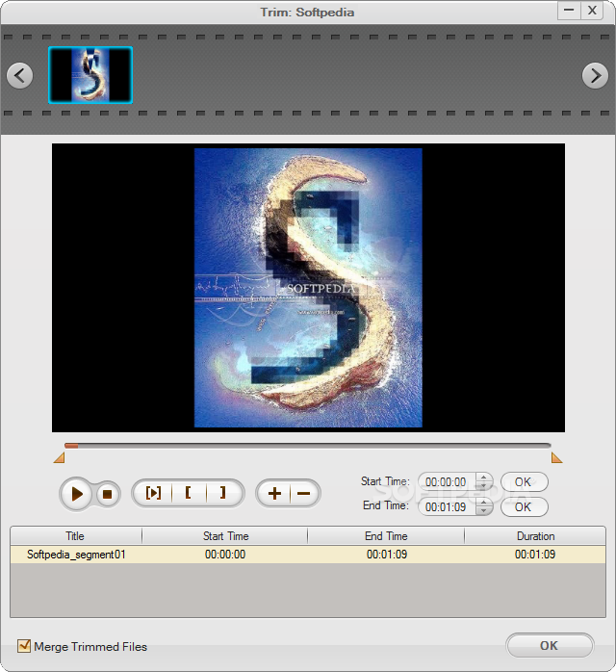Select the Softpedia_segment01 row
The height and width of the screenshot is (672, 616).
[x=308, y=555]
